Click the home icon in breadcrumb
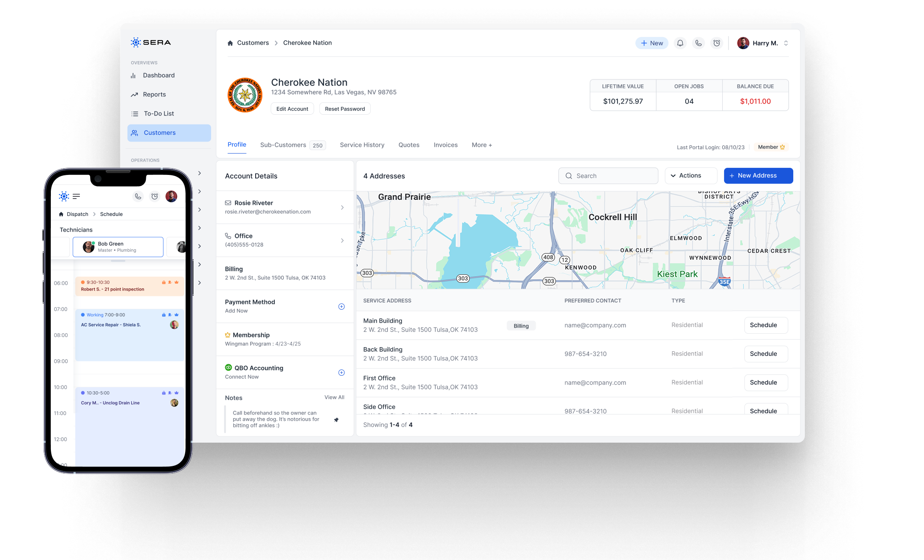This screenshot has width=924, height=560. [x=230, y=43]
